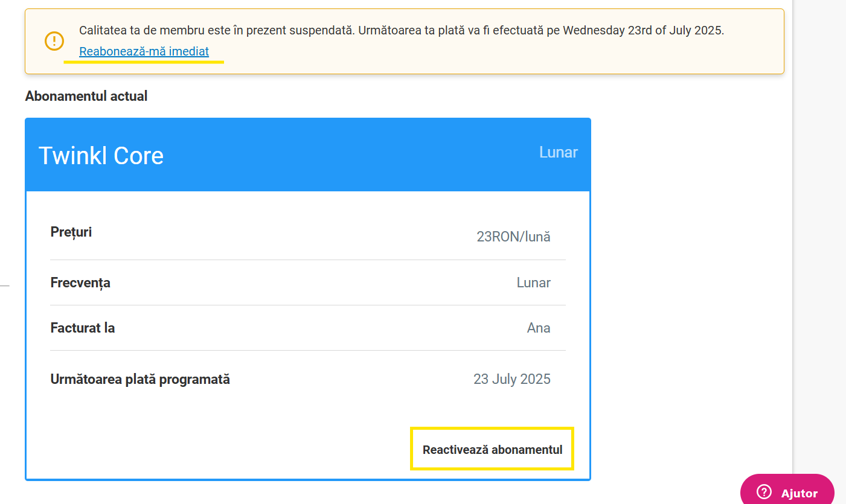Click the Frecvența row label

80,282
